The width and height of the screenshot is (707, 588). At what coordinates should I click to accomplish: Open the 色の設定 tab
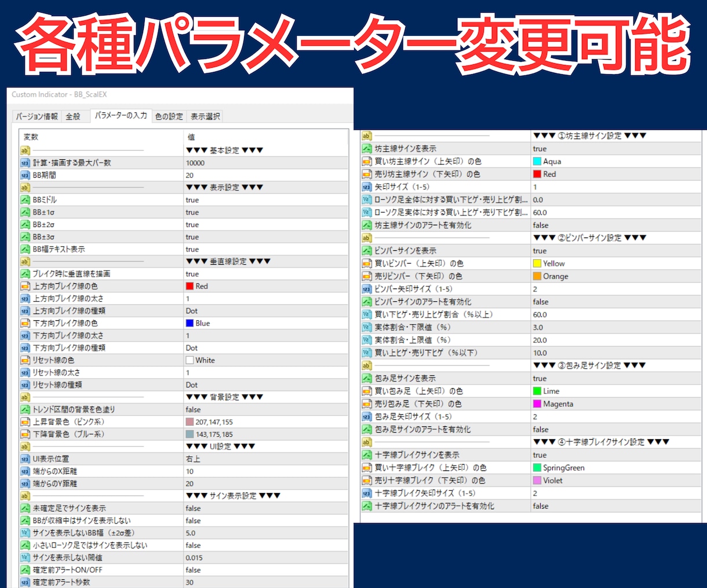[x=169, y=116]
